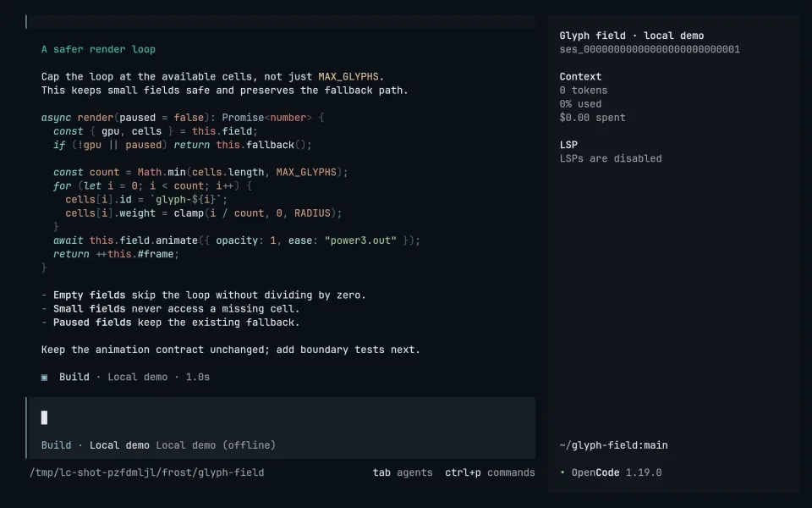Viewport: 812px width, 508px height.
Task: Click the "LSP" sidebar heading
Action: click(x=568, y=145)
